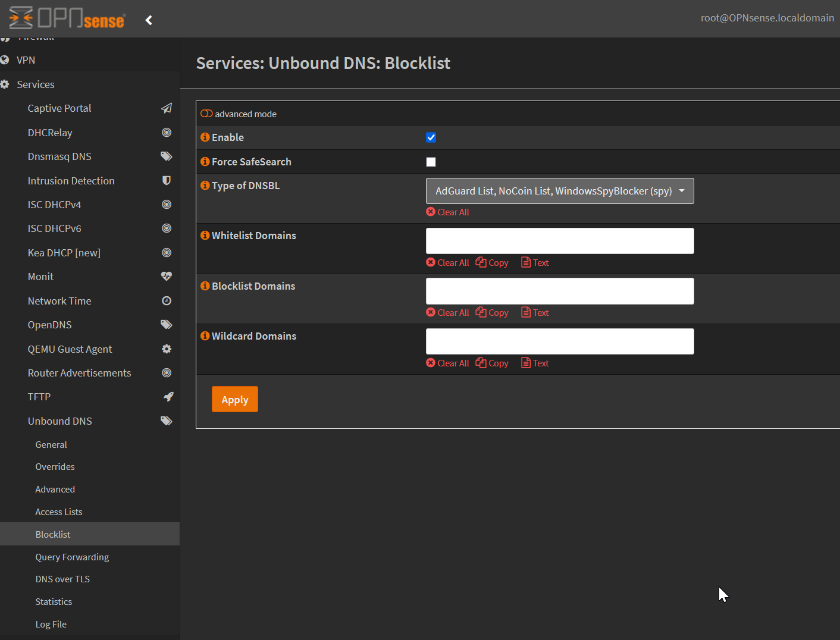Copy the Wildcard Domains entries
Image resolution: width=840 pixels, height=640 pixels.
click(x=492, y=363)
